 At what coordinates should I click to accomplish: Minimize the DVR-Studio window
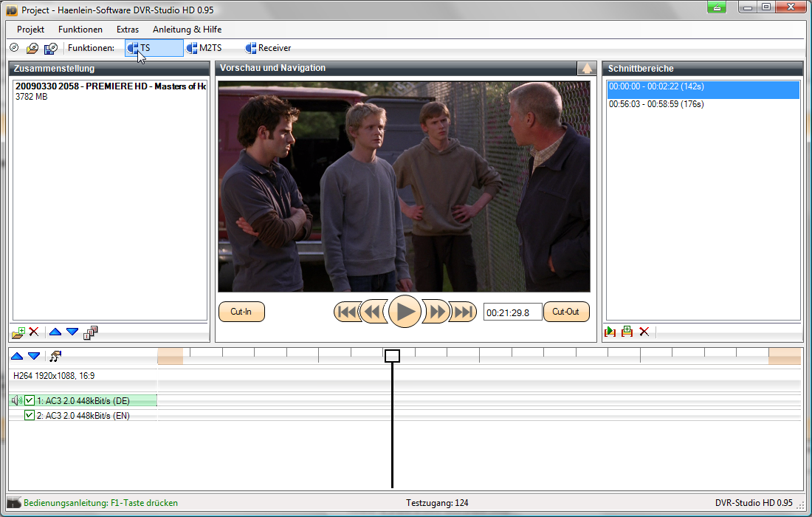point(748,7)
